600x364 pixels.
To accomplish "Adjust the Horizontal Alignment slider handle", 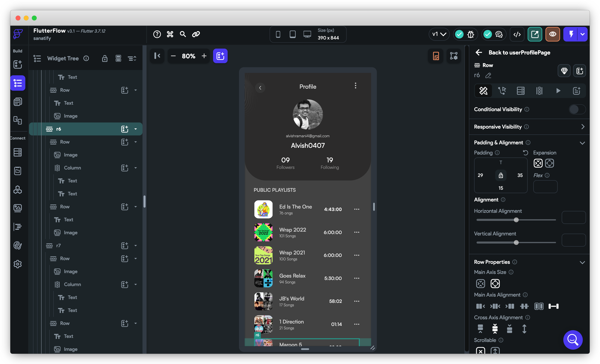I will pos(516,220).
